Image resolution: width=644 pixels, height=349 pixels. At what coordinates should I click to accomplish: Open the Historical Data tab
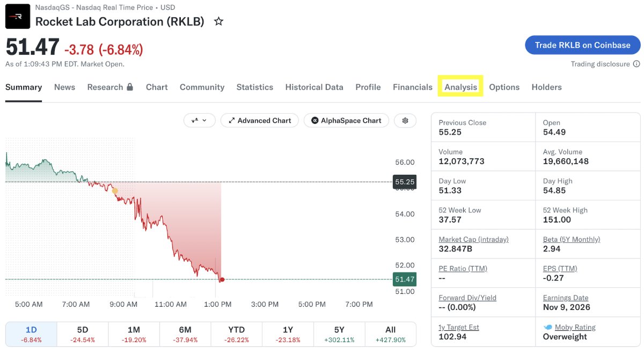[x=314, y=87]
